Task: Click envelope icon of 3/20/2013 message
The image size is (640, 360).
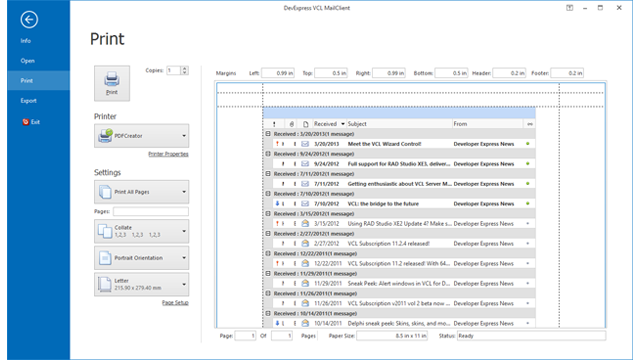Action: pos(305,144)
